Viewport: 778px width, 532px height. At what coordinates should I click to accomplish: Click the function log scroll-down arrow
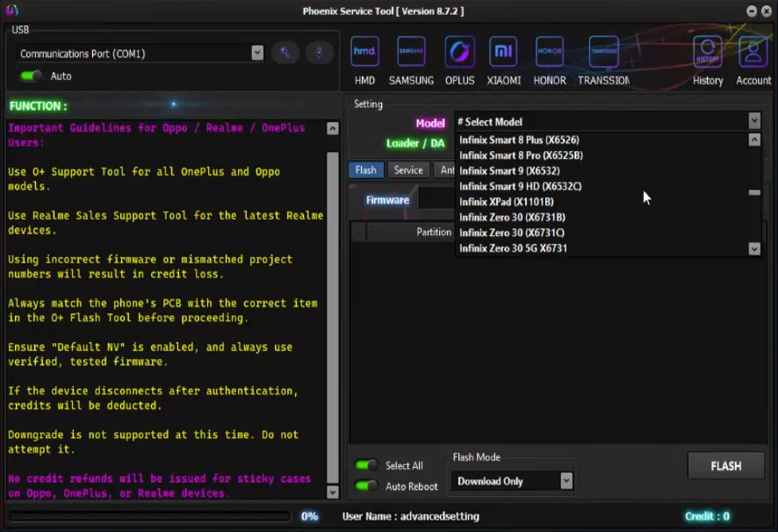333,492
